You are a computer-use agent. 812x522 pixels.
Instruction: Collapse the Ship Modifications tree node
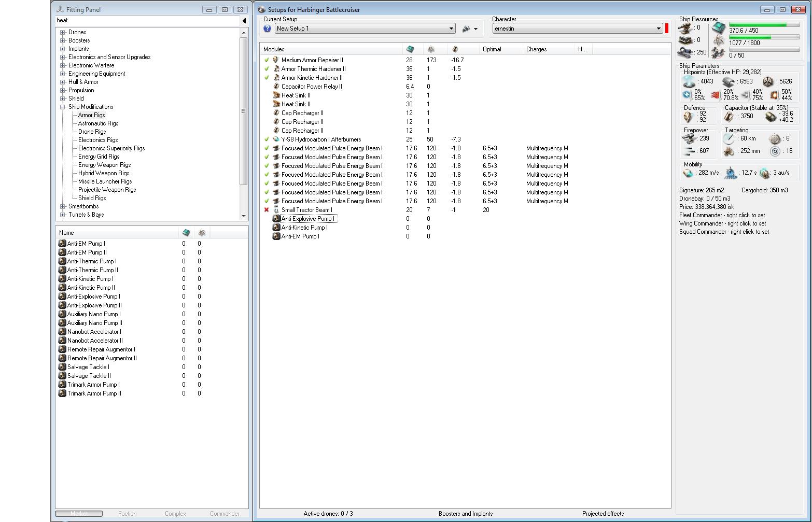pyautogui.click(x=63, y=107)
